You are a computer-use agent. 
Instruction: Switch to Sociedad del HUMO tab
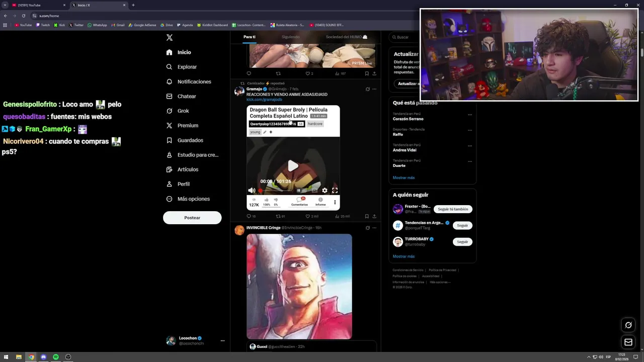click(347, 37)
